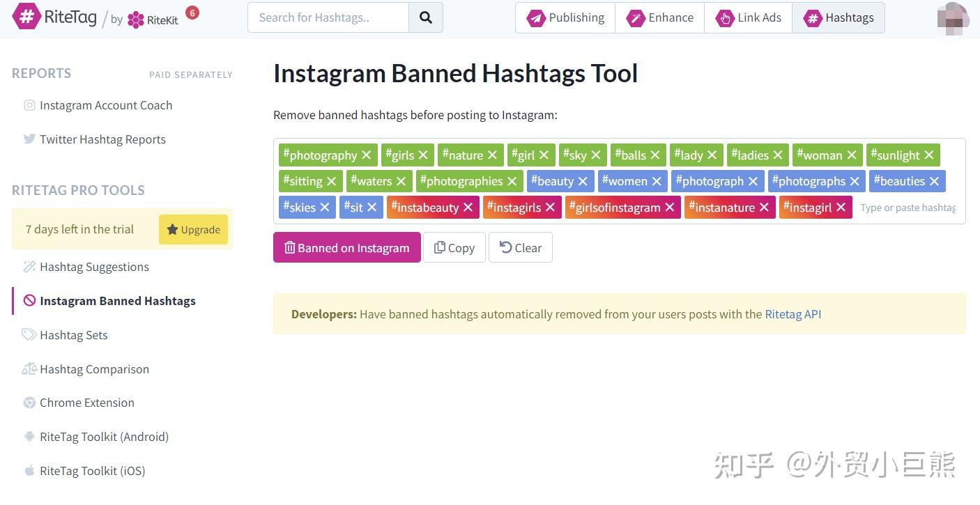Image resolution: width=980 pixels, height=505 pixels.
Task: Copy the hashtags list
Action: (454, 247)
